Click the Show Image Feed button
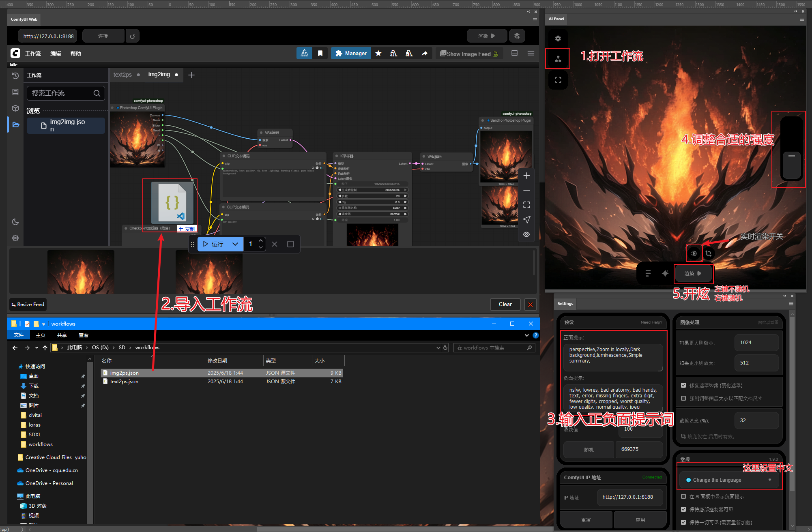 [469, 54]
